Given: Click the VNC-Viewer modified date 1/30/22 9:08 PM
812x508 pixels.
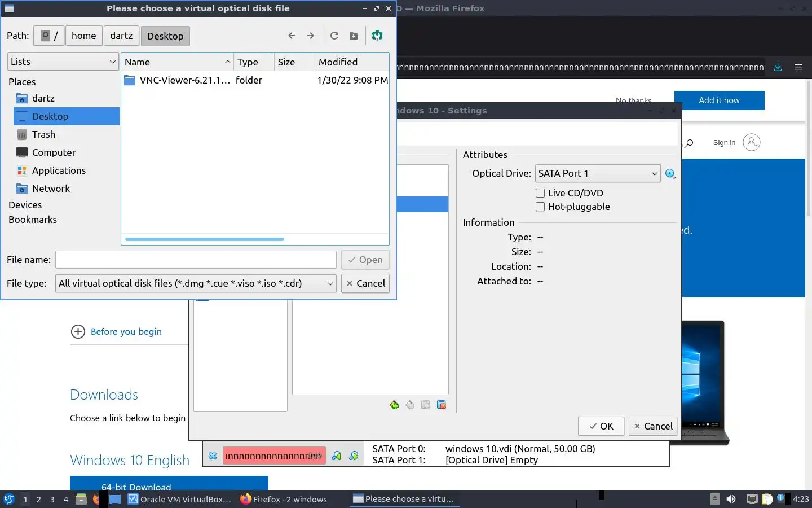Looking at the screenshot, I should pyautogui.click(x=352, y=80).
